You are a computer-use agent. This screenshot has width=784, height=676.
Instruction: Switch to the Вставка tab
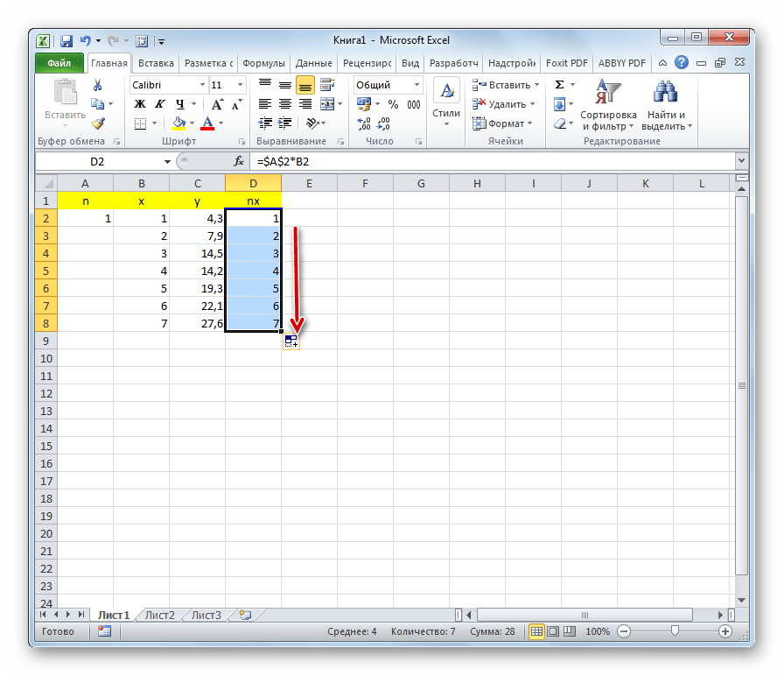[x=156, y=63]
